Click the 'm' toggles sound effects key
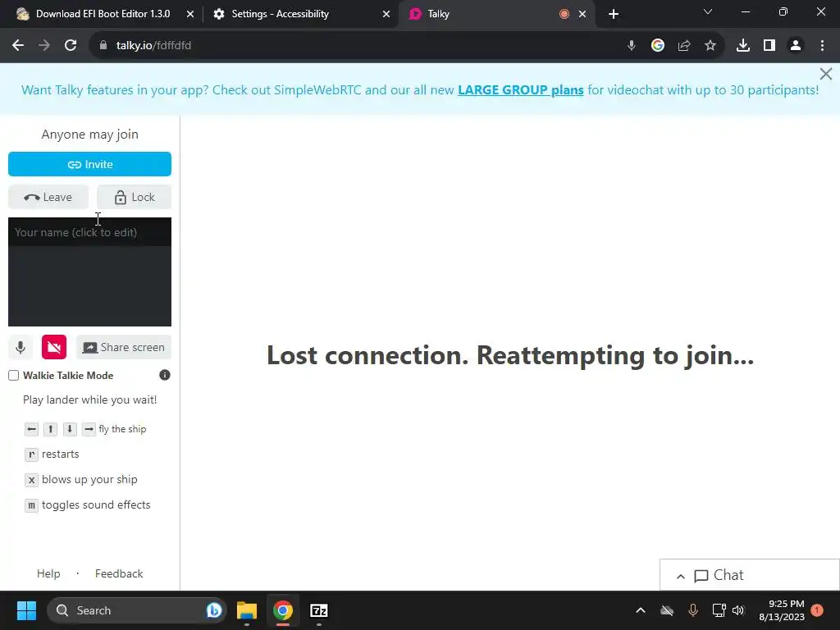 coord(32,505)
